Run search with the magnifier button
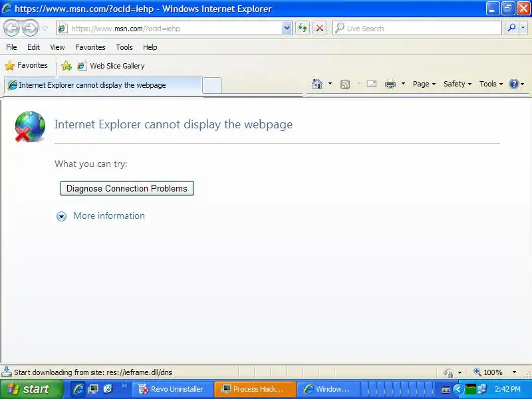The width and height of the screenshot is (532, 399). coord(511,28)
